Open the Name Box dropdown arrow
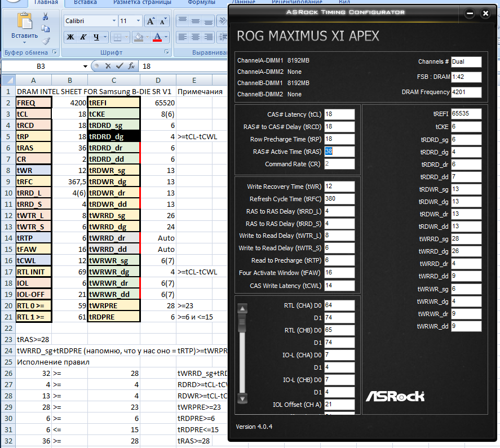Screen dimensions: 500x448 pos(85,66)
